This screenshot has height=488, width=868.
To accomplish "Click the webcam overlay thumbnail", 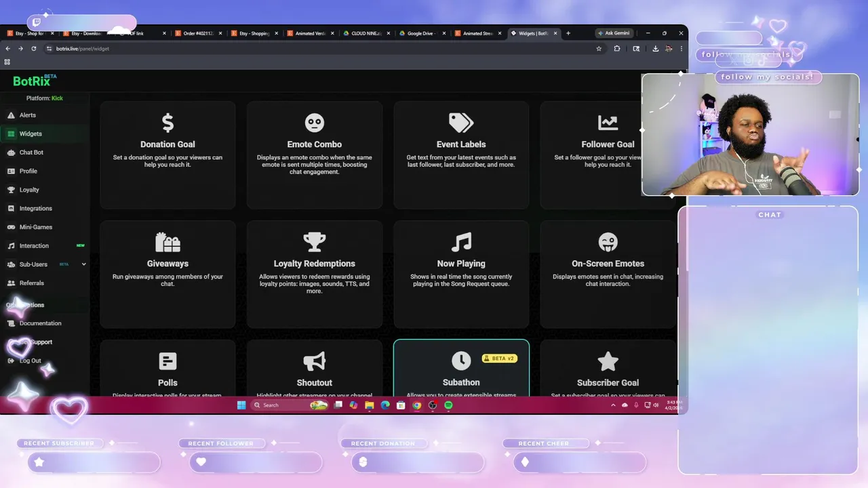I will [750, 134].
